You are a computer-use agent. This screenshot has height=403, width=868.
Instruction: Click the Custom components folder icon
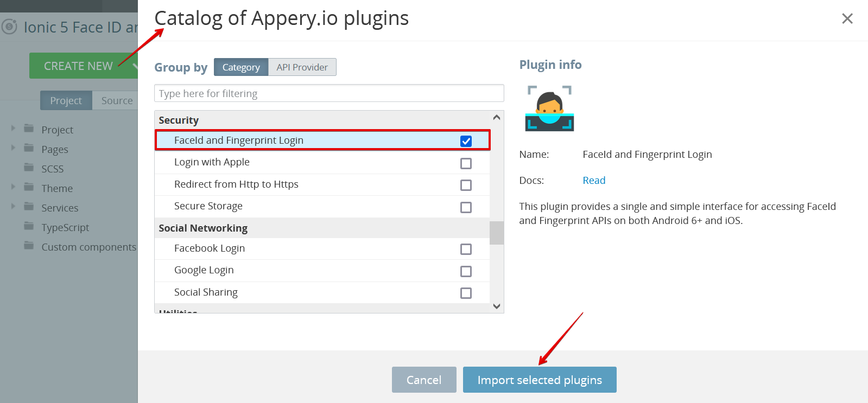tap(29, 246)
